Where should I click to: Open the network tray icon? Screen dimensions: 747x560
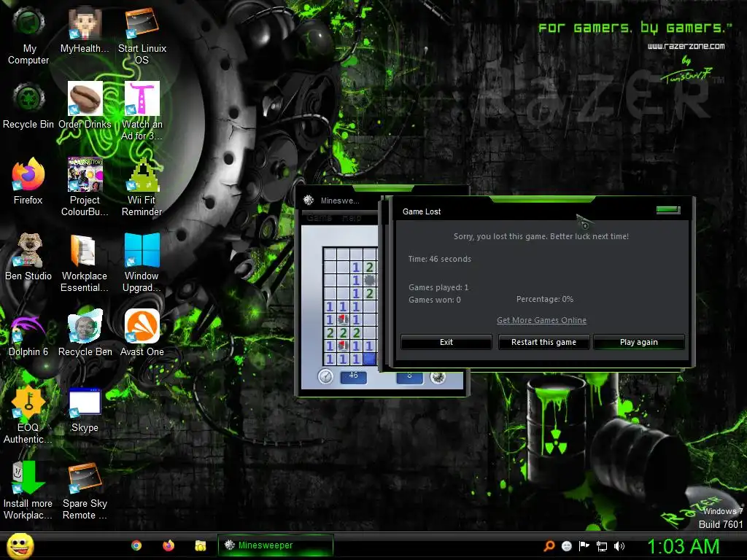coord(602,546)
